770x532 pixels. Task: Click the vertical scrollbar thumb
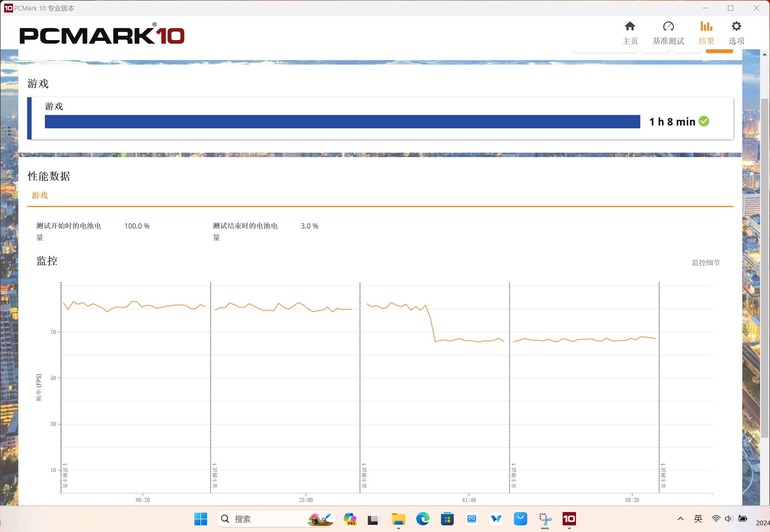764,268
